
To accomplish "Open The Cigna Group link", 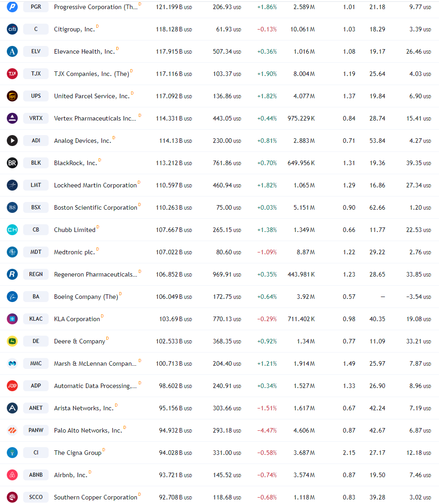I will (78, 453).
